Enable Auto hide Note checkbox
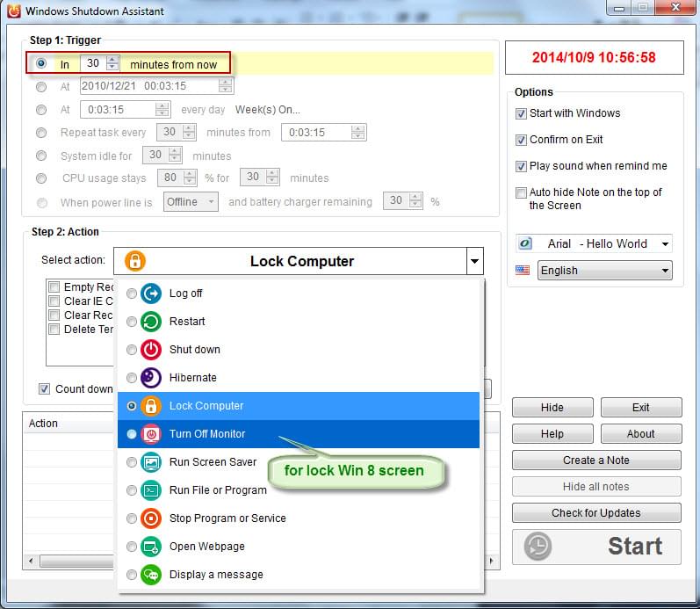The image size is (700, 609). (522, 192)
